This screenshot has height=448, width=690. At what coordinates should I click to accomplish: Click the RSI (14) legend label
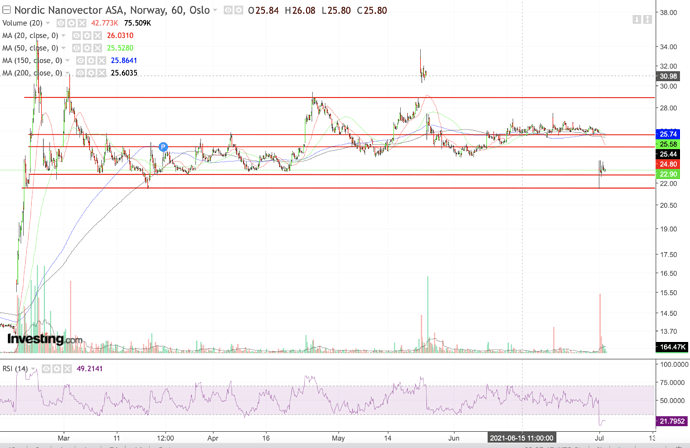click(x=15, y=369)
